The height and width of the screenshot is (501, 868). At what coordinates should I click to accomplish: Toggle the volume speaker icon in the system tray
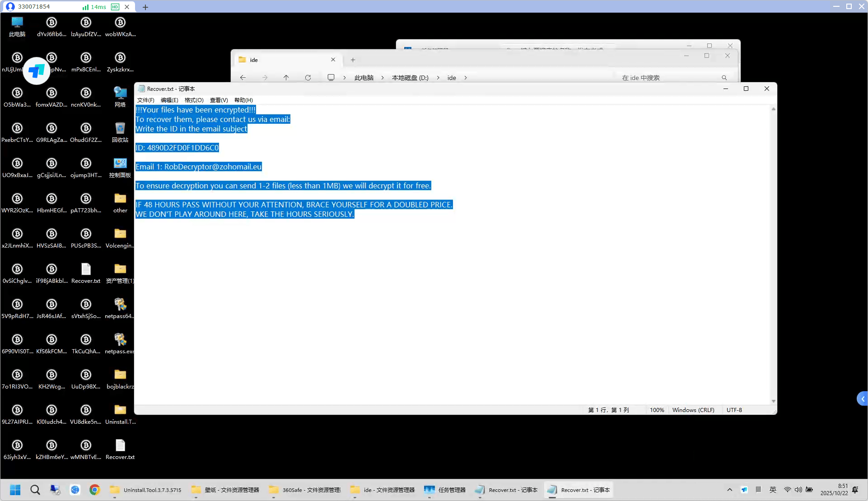(798, 490)
